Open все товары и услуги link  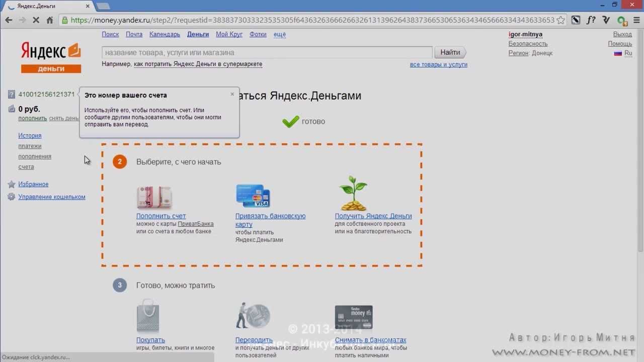(x=439, y=64)
